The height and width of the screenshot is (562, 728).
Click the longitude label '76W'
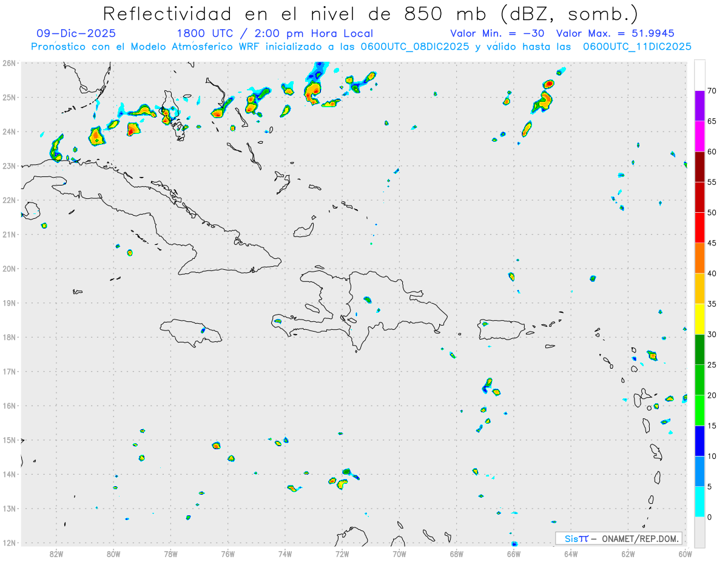pyautogui.click(x=228, y=554)
